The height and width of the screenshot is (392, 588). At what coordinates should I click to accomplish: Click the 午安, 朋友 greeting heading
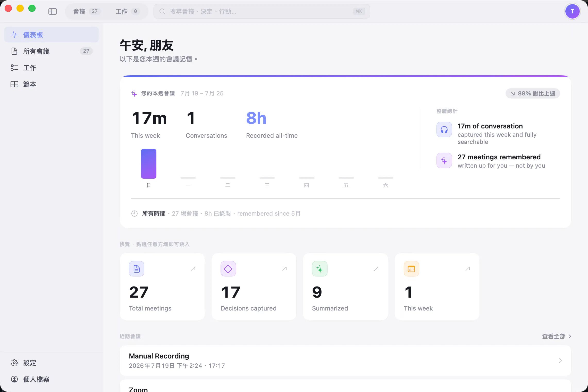(x=147, y=45)
